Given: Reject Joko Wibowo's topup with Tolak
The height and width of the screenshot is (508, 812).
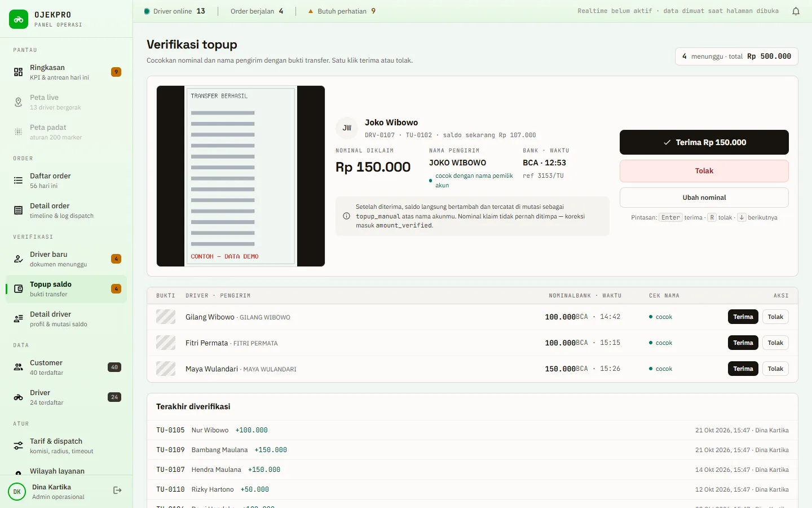Looking at the screenshot, I should (704, 171).
